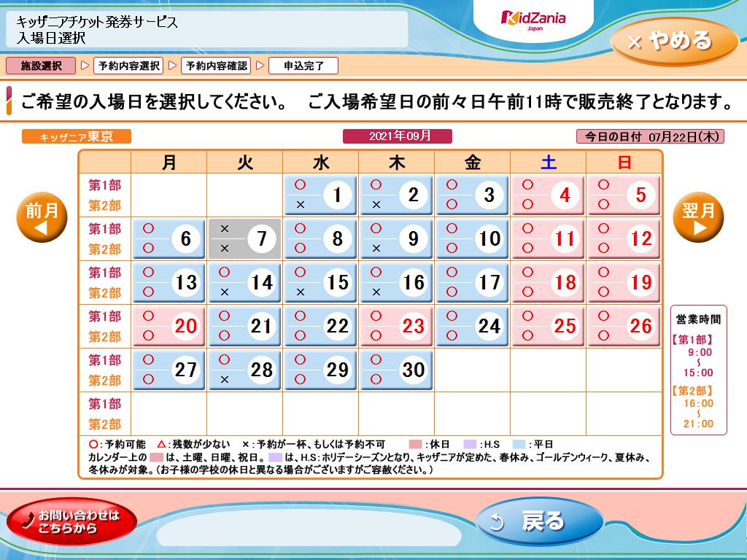Select the 施設選択 step tab
747x560 pixels.
pyautogui.click(x=41, y=66)
